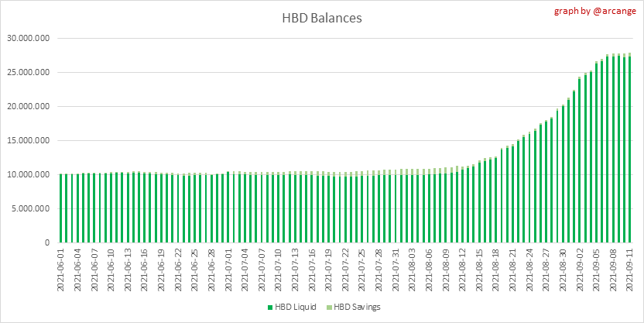Viewport: 644px width, 323px height.
Task: Click the 25.000.000 y-axis label
Action: [29, 73]
